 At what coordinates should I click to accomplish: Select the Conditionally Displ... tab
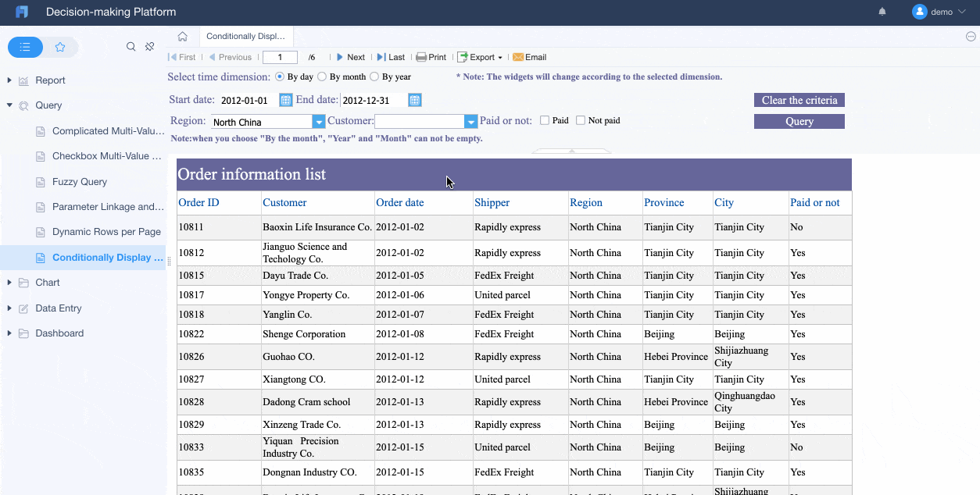tap(245, 36)
